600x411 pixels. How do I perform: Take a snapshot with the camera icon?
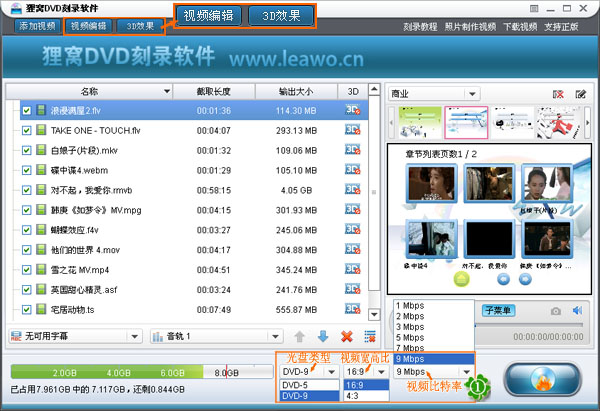coord(556,311)
